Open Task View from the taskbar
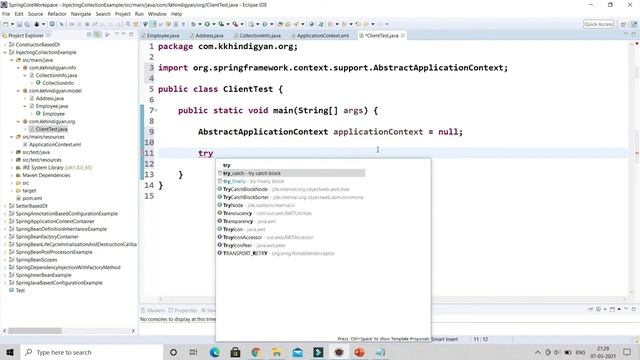Image resolution: width=640 pixels, height=360 pixels. point(193,352)
